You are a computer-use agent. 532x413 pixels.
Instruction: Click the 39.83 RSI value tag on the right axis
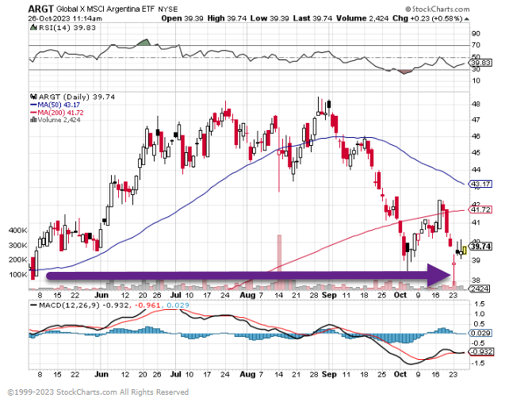480,63
